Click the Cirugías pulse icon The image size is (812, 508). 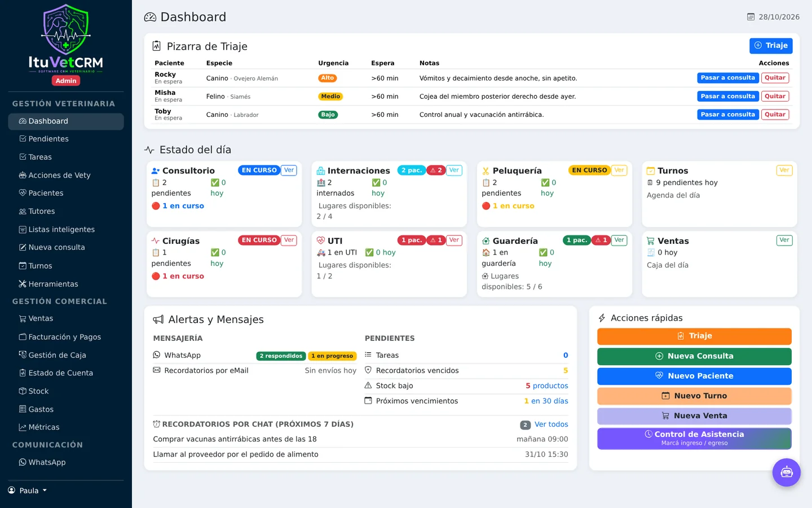point(156,240)
